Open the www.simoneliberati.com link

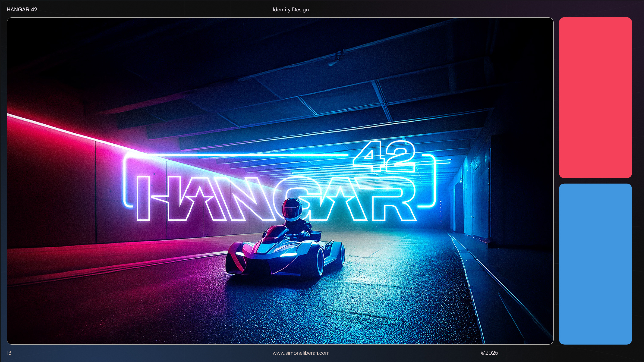[301, 353]
